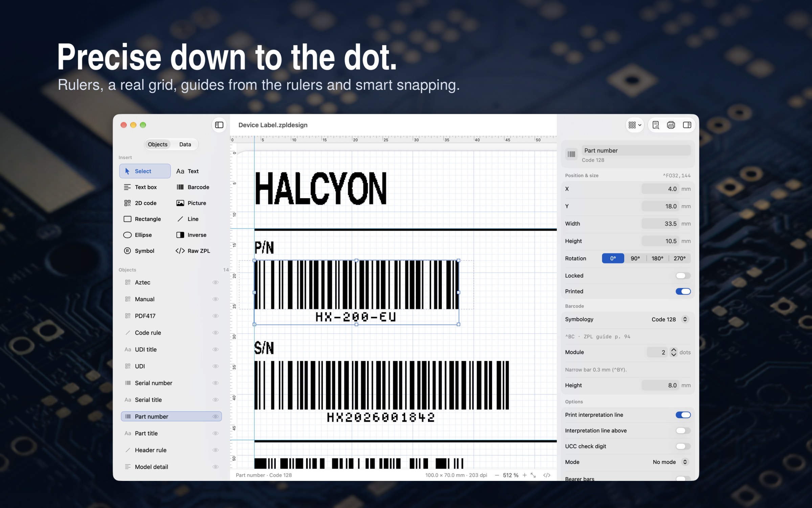812x508 pixels.
Task: Hide the Aztec object
Action: click(x=216, y=282)
